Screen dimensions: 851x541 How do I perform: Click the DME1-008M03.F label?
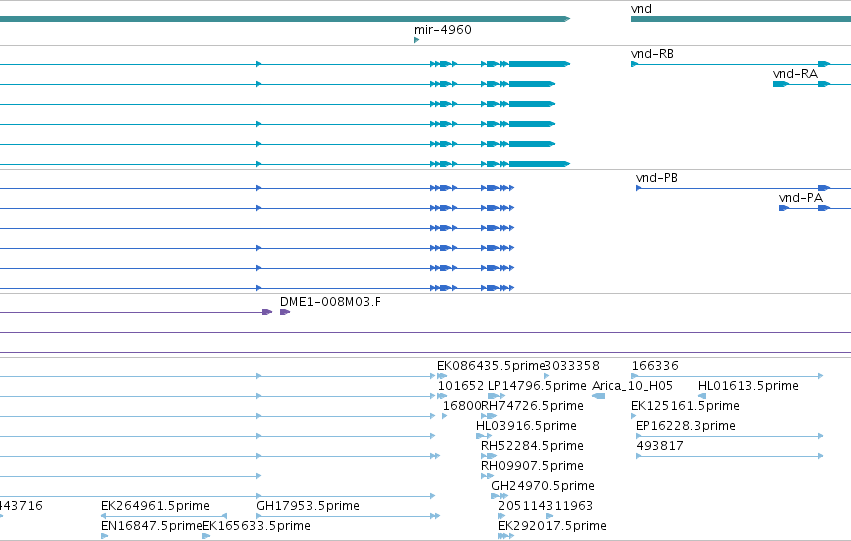(330, 302)
